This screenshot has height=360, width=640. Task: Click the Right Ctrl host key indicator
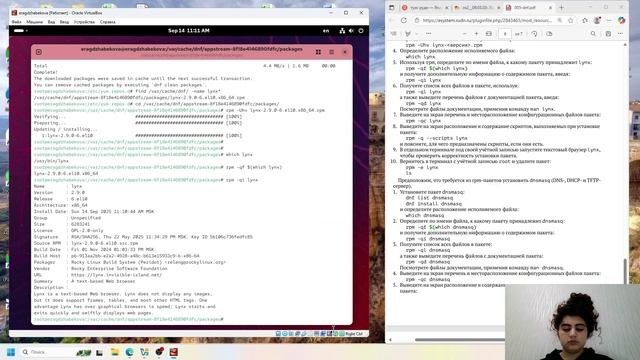pos(354,334)
